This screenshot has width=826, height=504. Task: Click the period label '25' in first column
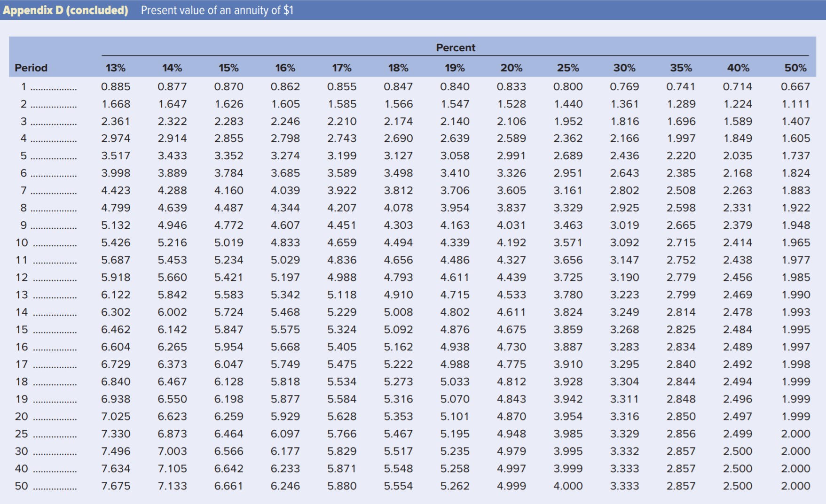pyautogui.click(x=22, y=434)
